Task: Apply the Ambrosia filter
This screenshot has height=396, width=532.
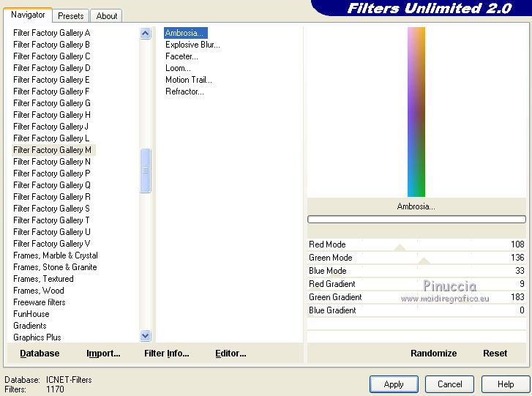Action: 394,384
